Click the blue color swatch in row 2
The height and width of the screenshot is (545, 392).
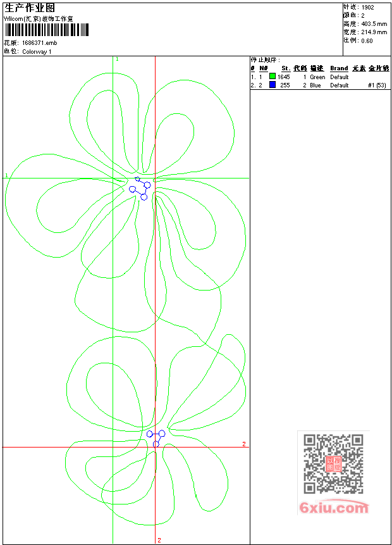273,85
